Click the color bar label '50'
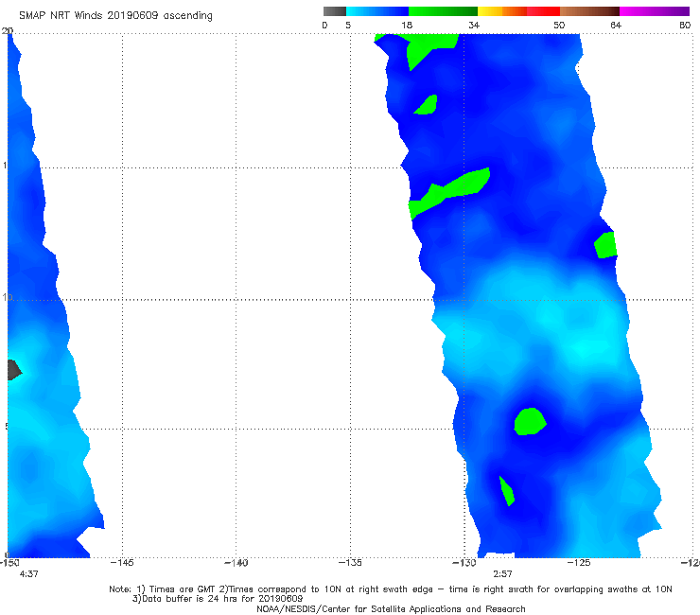The image size is (700, 615). [559, 26]
